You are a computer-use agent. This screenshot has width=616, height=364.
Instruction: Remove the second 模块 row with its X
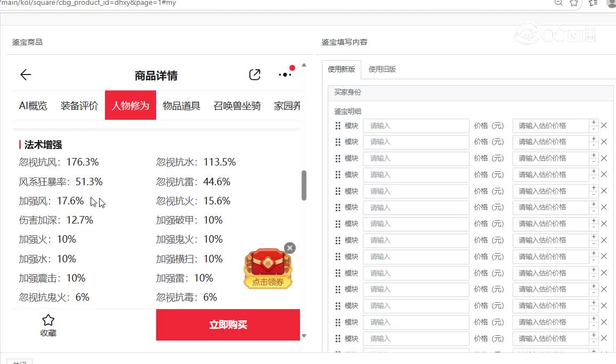pos(604,142)
